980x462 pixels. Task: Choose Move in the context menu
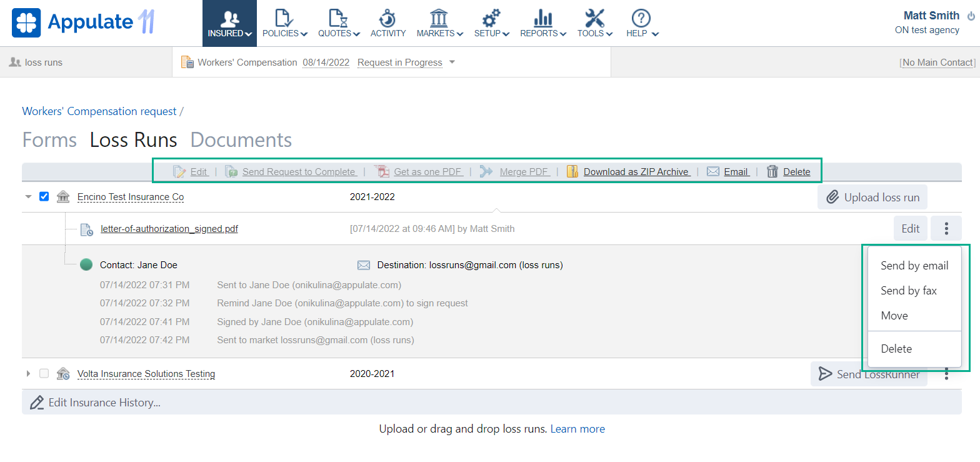(x=894, y=316)
